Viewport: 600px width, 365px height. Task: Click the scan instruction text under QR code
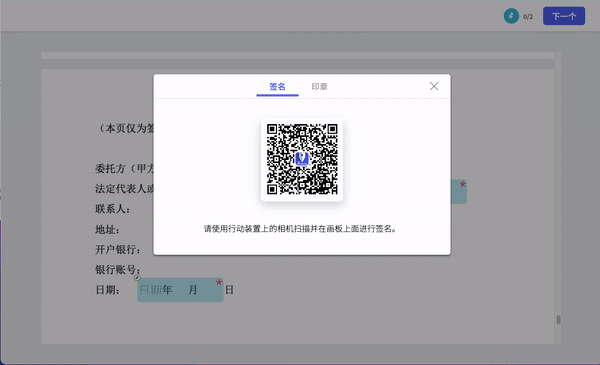click(x=300, y=229)
